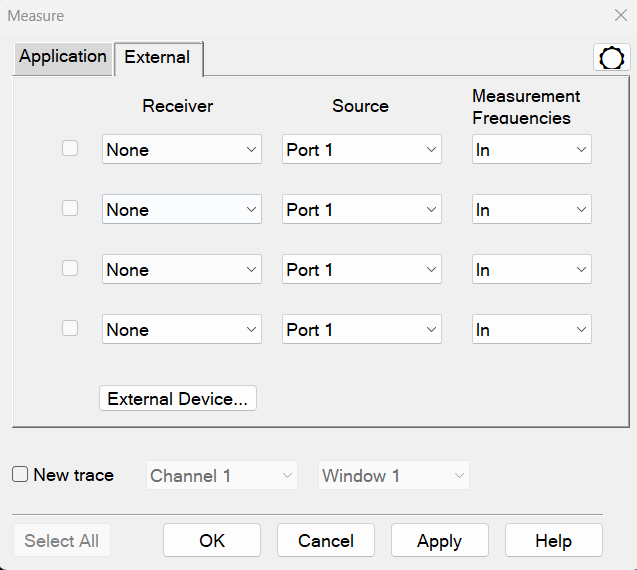The image size is (637, 570).
Task: Check the first row checkbox
Action: point(70,148)
